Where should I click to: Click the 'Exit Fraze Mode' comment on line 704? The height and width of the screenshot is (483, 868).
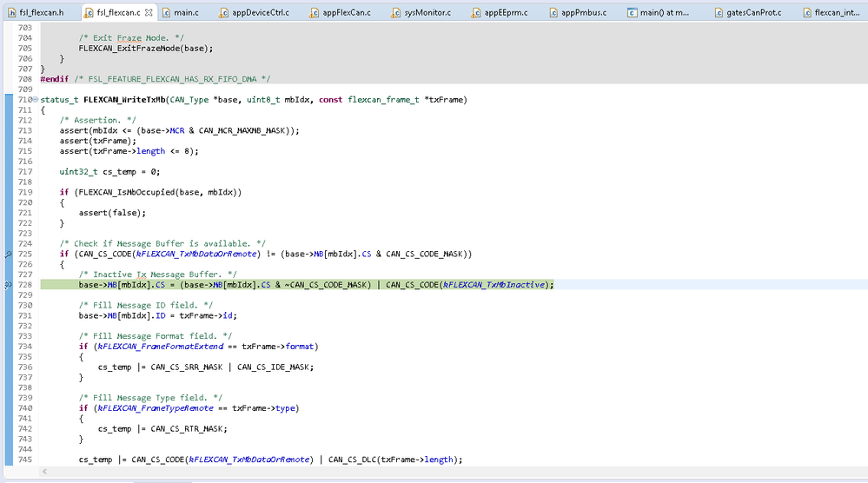(131, 37)
